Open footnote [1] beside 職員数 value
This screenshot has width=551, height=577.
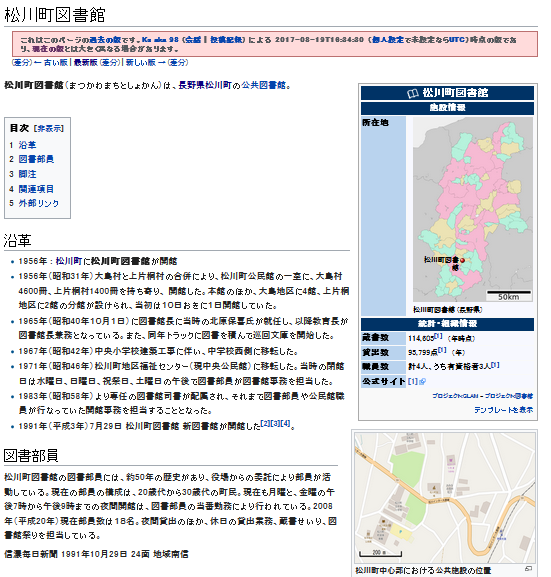pos(495,365)
